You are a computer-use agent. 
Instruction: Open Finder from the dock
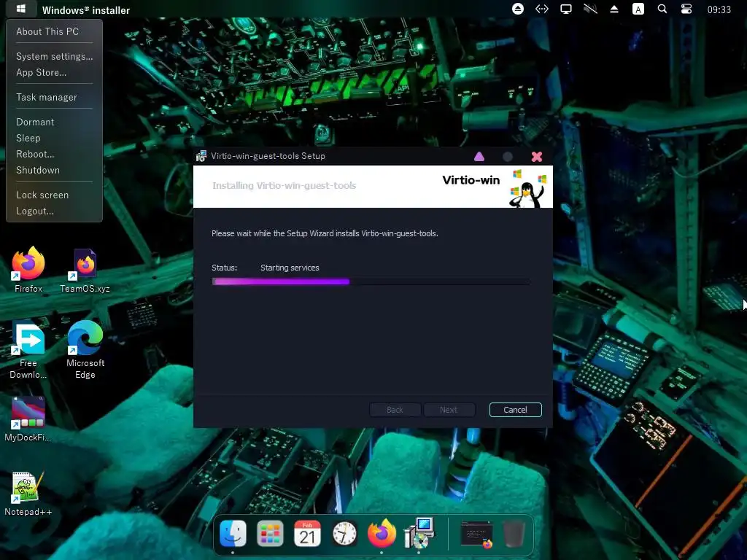click(x=233, y=533)
